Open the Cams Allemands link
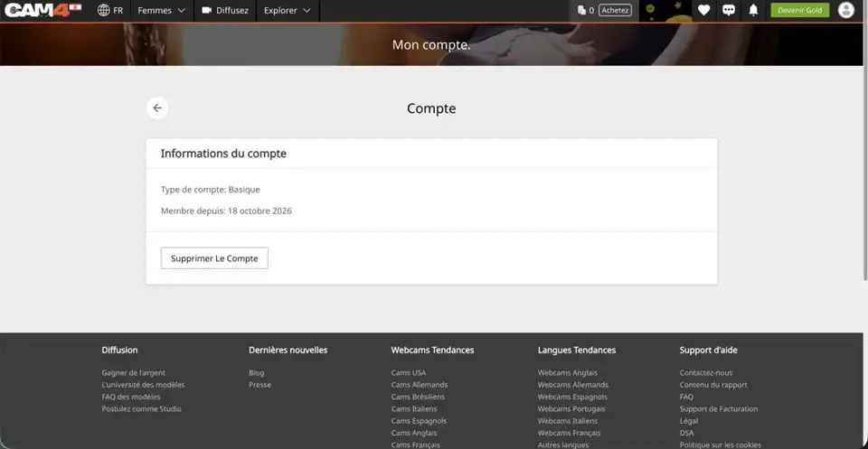The image size is (868, 449). 420,385
